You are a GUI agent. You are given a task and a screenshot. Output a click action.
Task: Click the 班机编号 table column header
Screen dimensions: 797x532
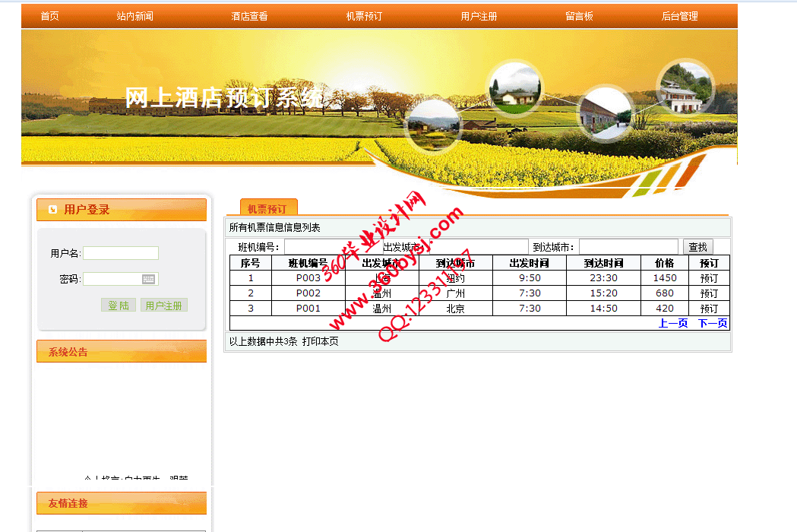coord(308,263)
